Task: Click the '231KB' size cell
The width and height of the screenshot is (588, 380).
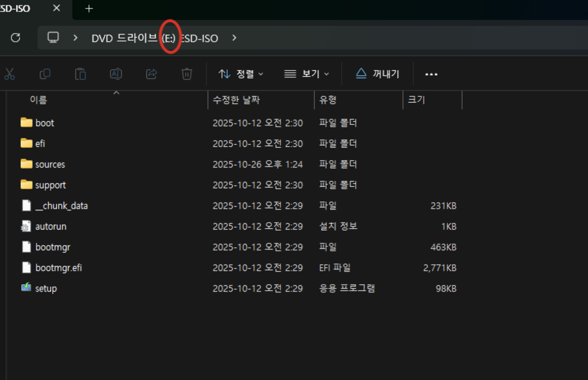Action: coord(443,206)
